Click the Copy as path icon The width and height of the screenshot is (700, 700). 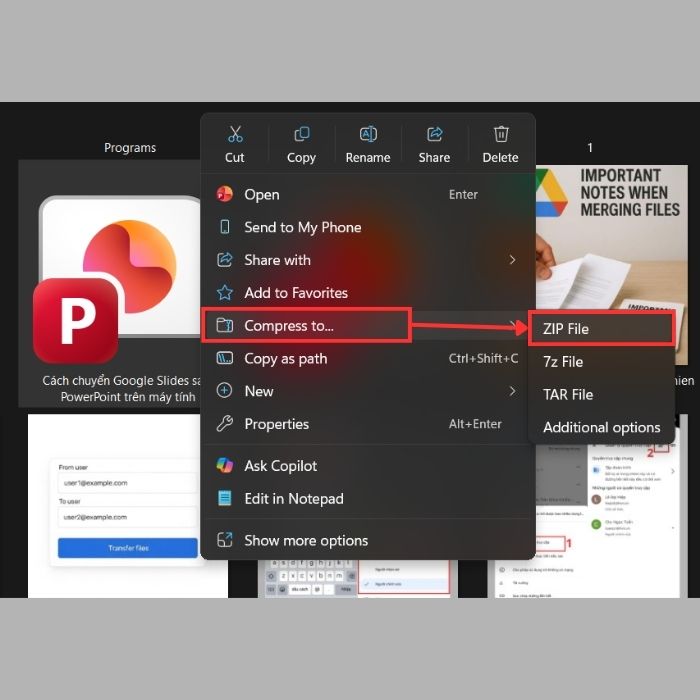(x=225, y=358)
